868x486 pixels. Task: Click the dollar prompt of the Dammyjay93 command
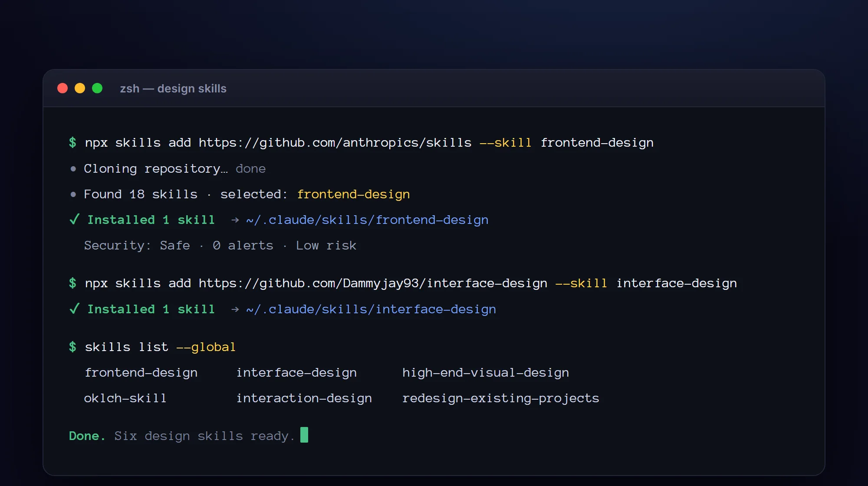(72, 283)
